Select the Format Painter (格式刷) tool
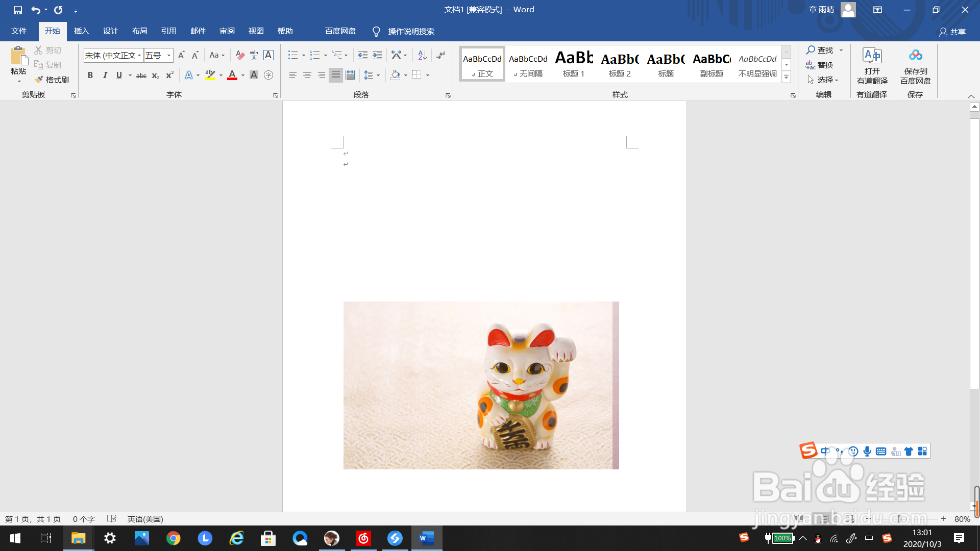The width and height of the screenshot is (980, 551). click(x=52, y=80)
